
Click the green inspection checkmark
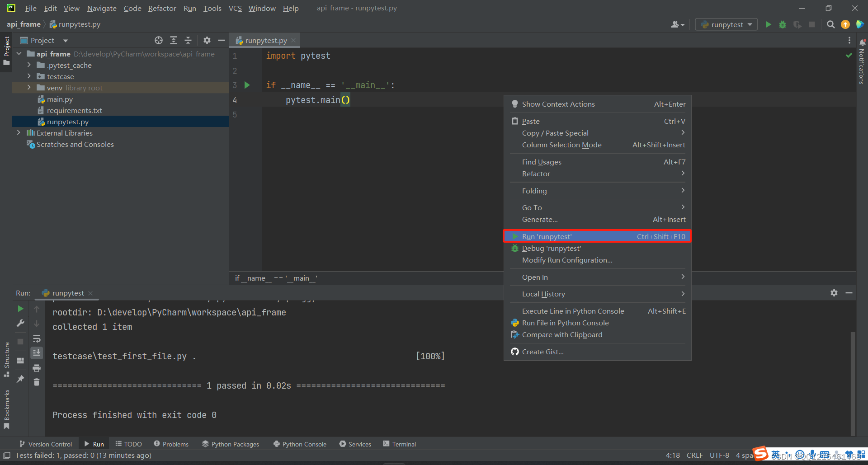click(849, 55)
